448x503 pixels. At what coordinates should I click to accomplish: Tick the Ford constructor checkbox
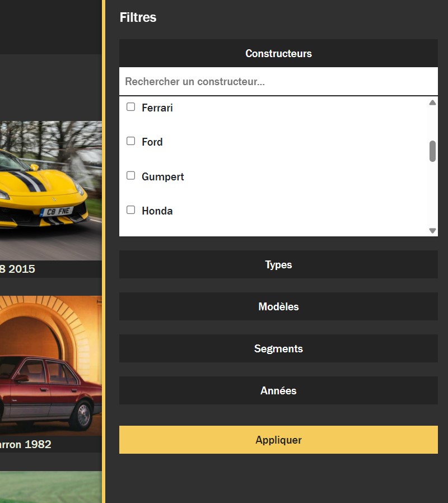[131, 141]
